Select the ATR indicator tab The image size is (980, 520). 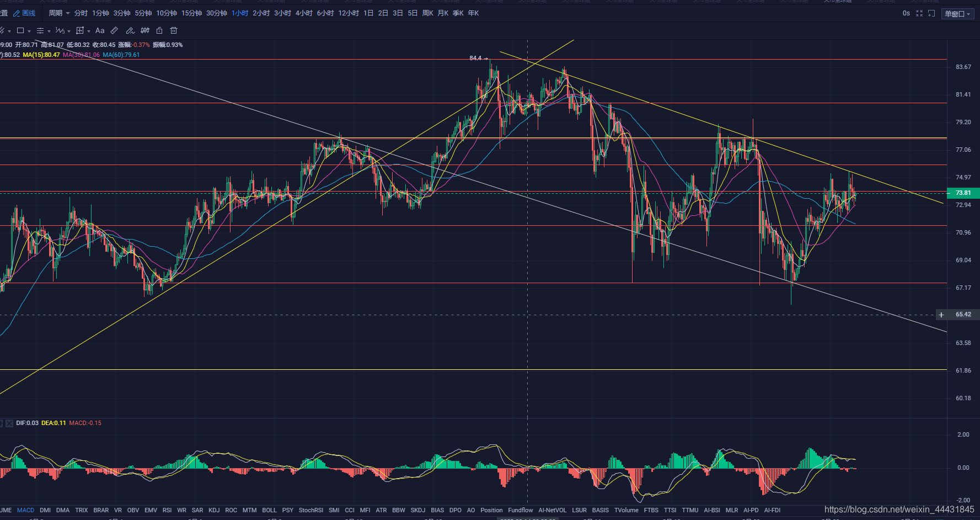coord(381,511)
